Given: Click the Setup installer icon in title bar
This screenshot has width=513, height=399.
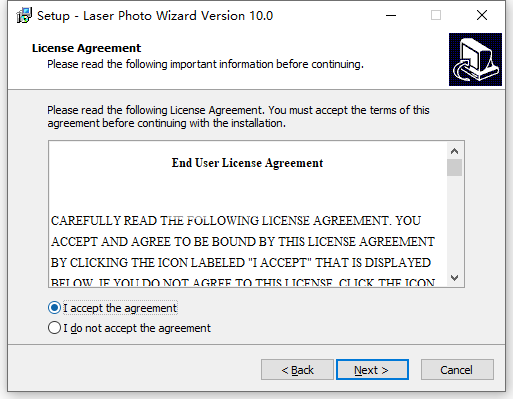Looking at the screenshot, I should click(x=24, y=15).
